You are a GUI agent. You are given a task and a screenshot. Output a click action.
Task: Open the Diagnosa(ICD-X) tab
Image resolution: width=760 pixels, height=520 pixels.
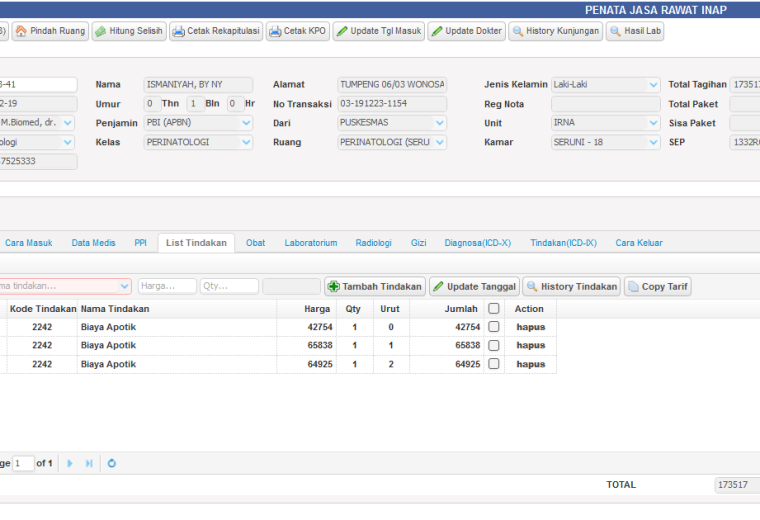coord(478,243)
